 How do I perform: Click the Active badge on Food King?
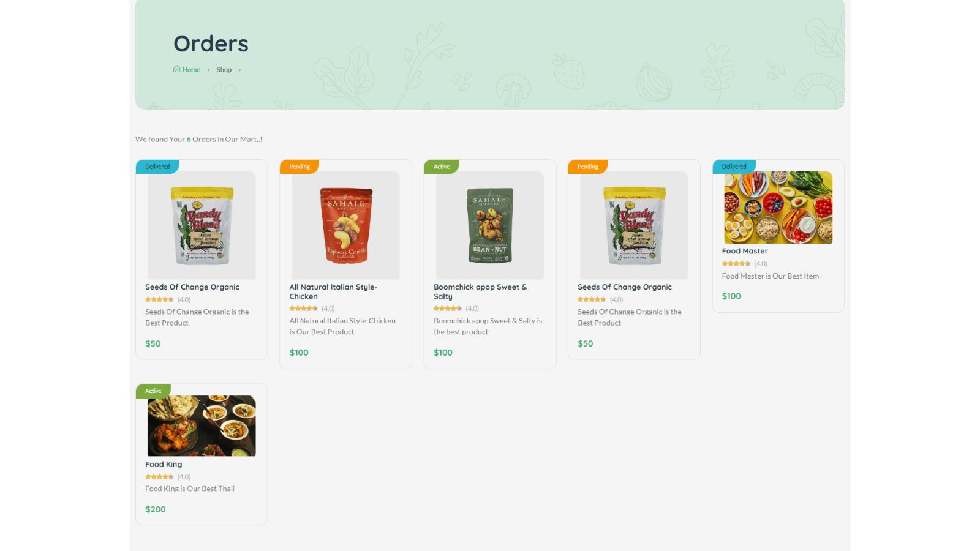153,391
